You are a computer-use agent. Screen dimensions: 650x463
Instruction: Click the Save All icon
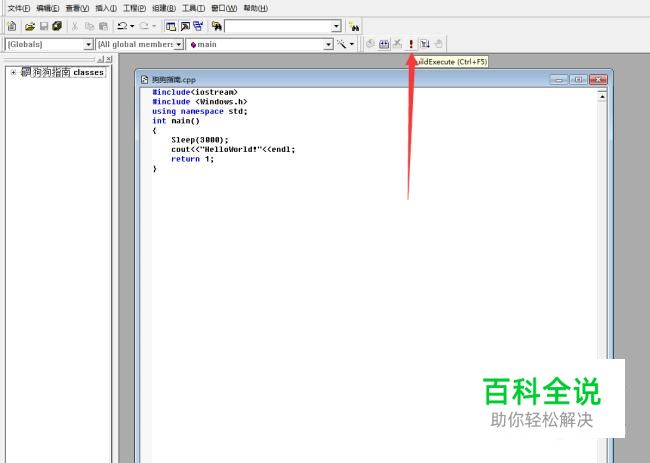point(57,26)
